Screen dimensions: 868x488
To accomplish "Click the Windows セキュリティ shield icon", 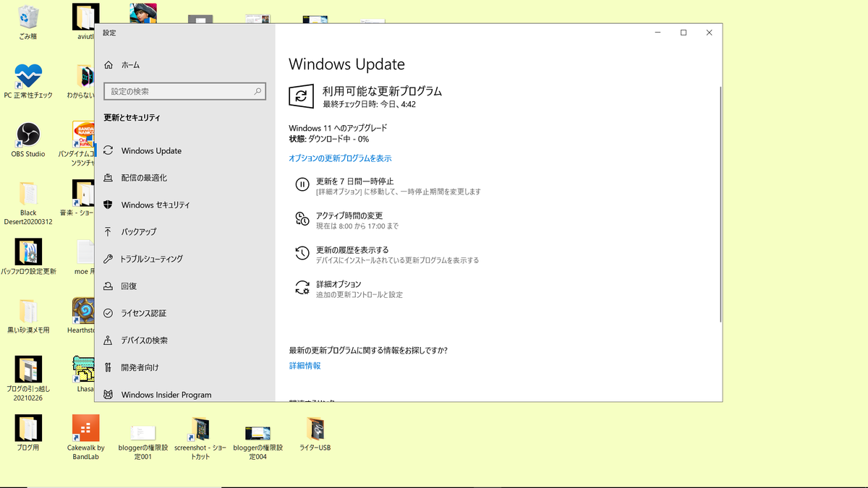I will click(109, 205).
